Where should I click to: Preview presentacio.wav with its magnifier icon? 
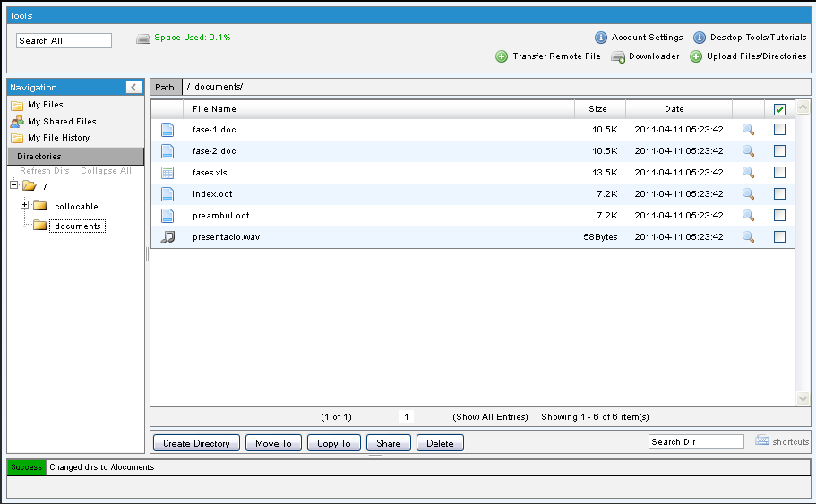[x=748, y=237]
